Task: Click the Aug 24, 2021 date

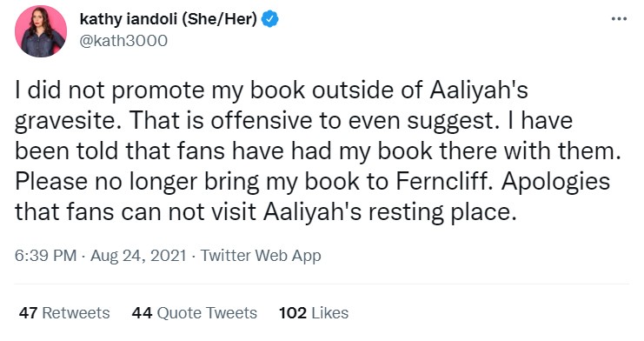Action: tap(138, 256)
